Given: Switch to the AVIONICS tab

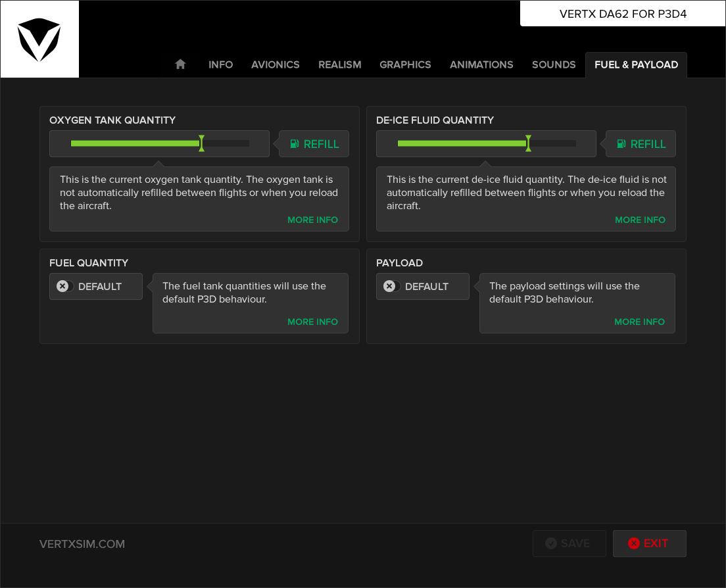Looking at the screenshot, I should point(275,65).
